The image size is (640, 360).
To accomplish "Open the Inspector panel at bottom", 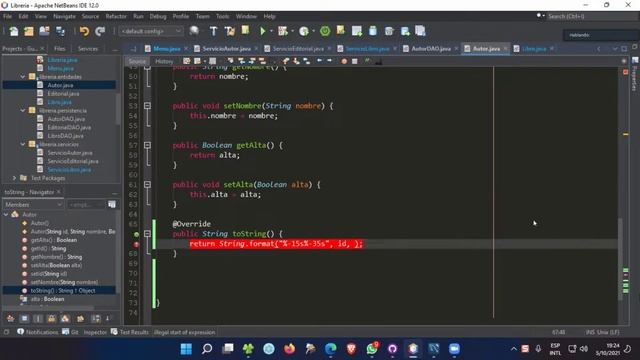I will (x=95, y=332).
